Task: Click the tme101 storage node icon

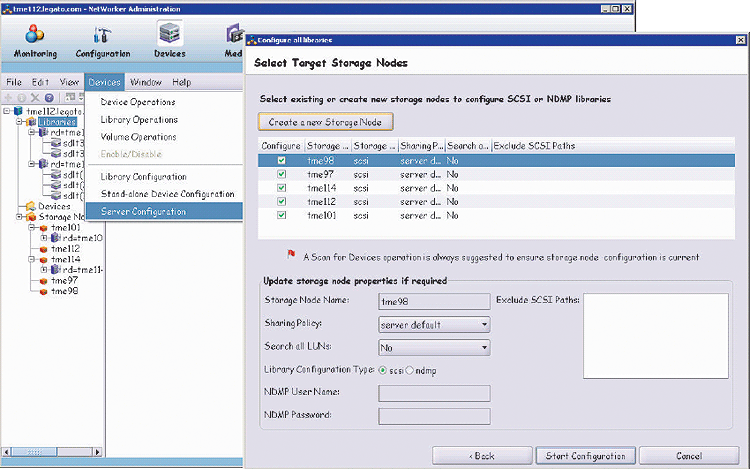Action: tap(44, 228)
